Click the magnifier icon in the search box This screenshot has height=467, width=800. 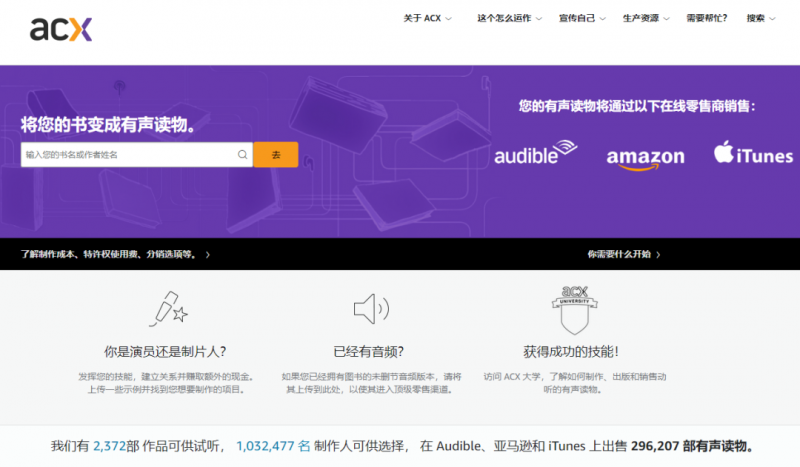pyautogui.click(x=242, y=155)
